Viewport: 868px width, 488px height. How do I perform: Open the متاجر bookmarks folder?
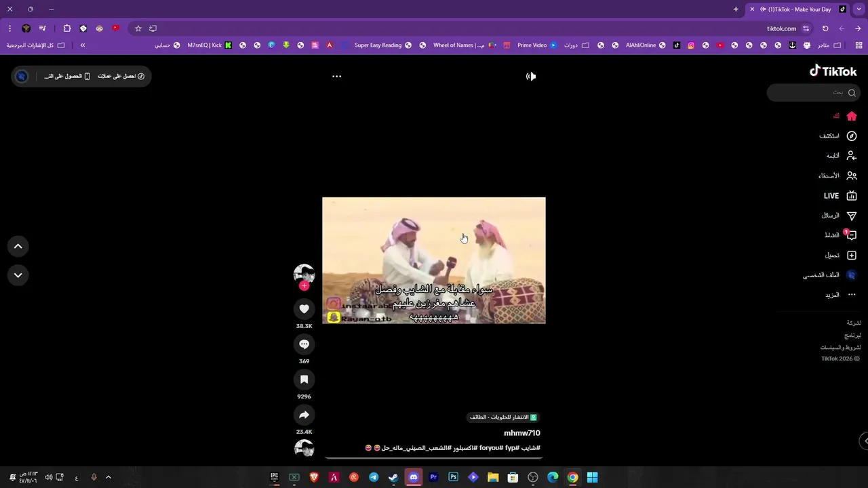829,45
